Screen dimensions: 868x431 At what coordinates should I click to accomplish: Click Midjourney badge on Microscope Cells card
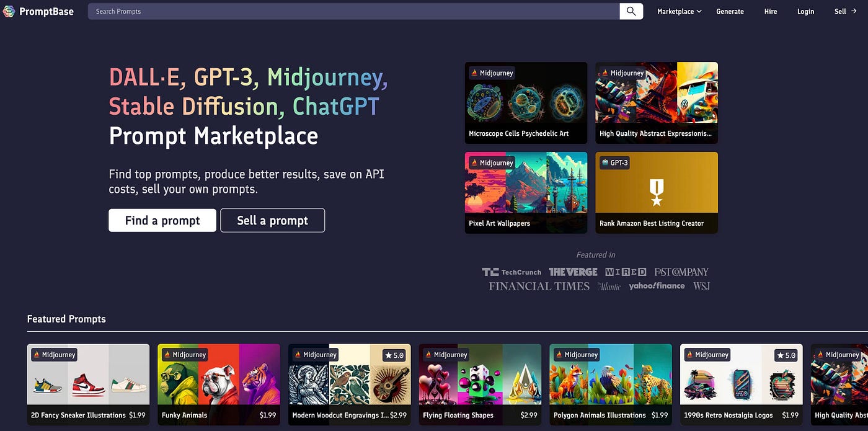492,73
